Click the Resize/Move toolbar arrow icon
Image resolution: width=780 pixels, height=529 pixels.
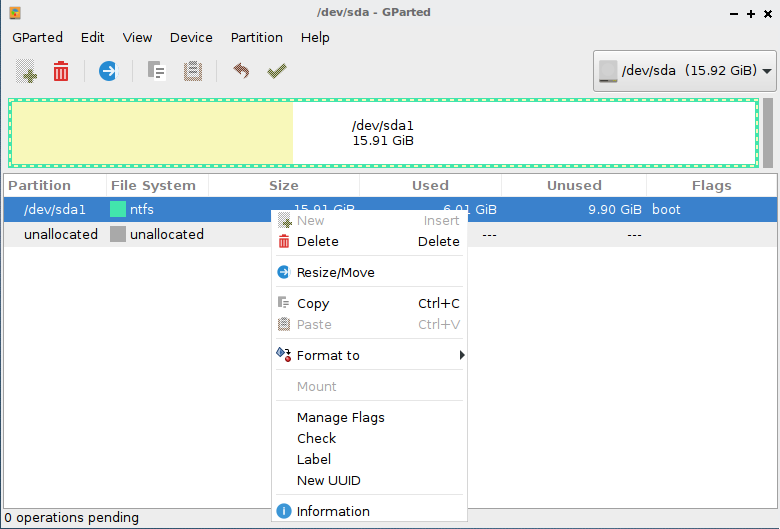108,71
